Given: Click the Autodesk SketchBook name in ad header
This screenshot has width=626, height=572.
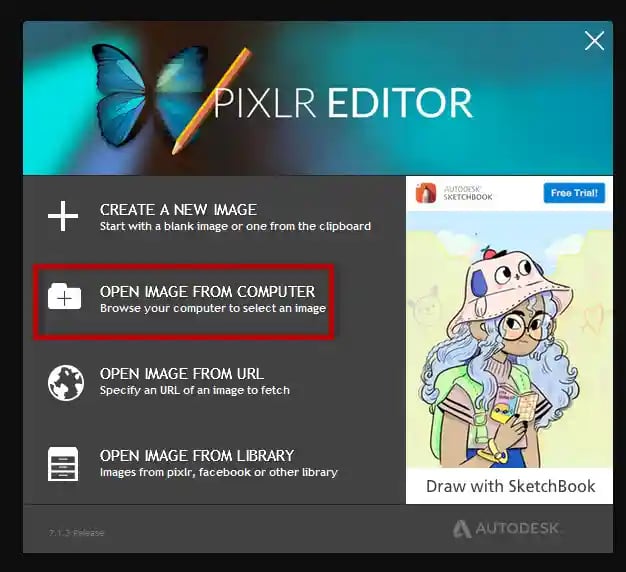Looking at the screenshot, I should tap(468, 193).
